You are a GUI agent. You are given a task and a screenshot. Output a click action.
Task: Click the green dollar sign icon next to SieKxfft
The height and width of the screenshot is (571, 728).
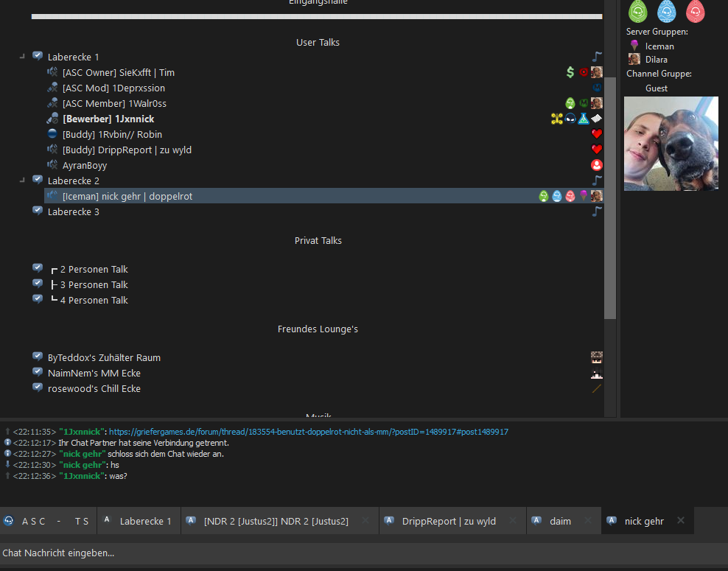(x=570, y=72)
